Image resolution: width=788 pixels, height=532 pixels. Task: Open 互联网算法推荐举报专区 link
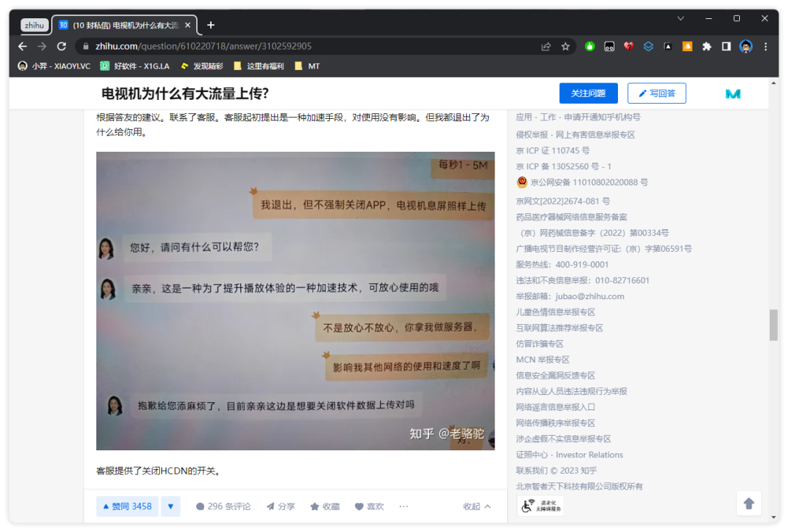coord(560,328)
